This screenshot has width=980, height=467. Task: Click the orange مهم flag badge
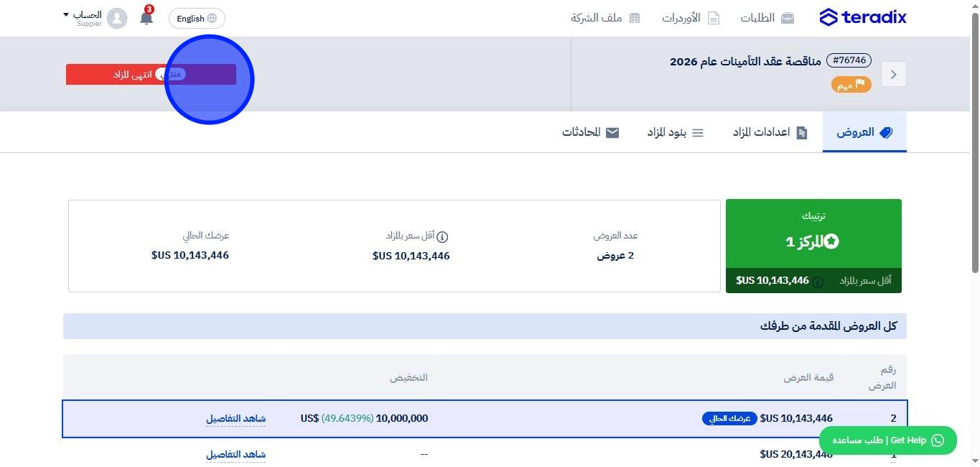pos(851,85)
